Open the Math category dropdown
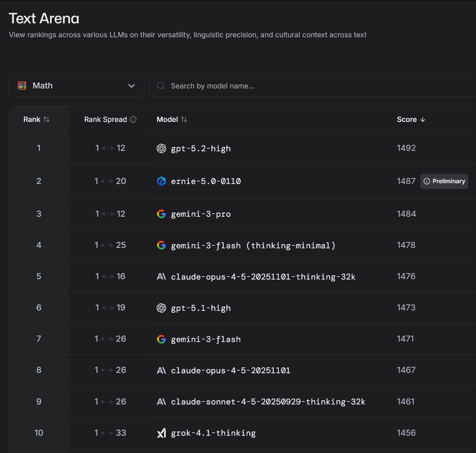The width and height of the screenshot is (476, 453). click(76, 86)
